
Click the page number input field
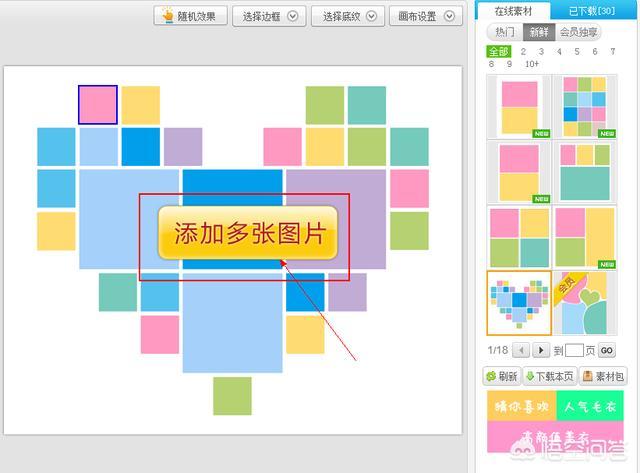coord(573,350)
